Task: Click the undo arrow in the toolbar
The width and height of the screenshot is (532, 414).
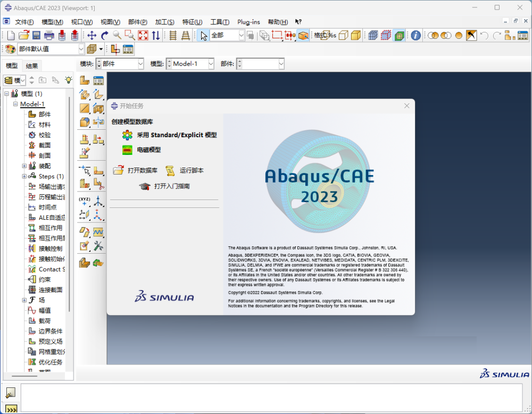Action: [484, 35]
